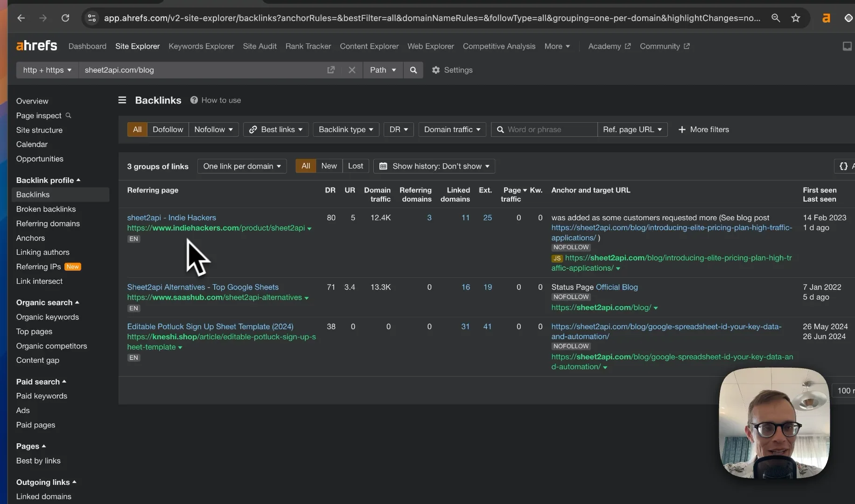This screenshot has height=504, width=855.
Task: Open Broken backlinks in the sidebar
Action: (46, 209)
